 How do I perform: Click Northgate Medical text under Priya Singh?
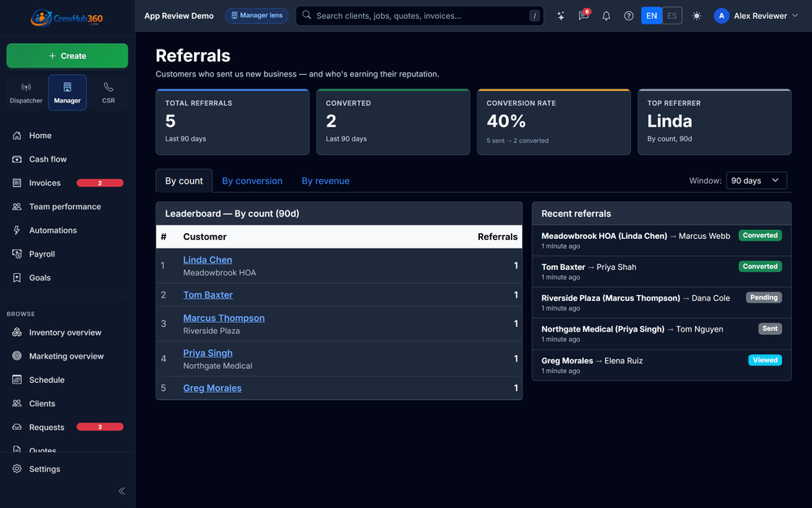[218, 366]
